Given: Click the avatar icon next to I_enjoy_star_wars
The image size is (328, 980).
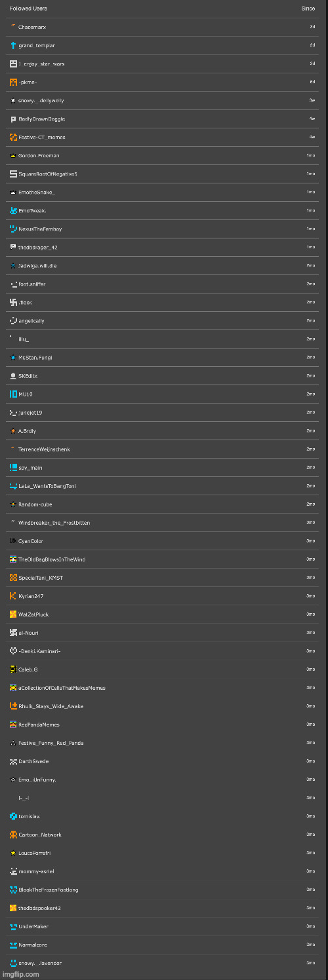Looking at the screenshot, I should 13,64.
